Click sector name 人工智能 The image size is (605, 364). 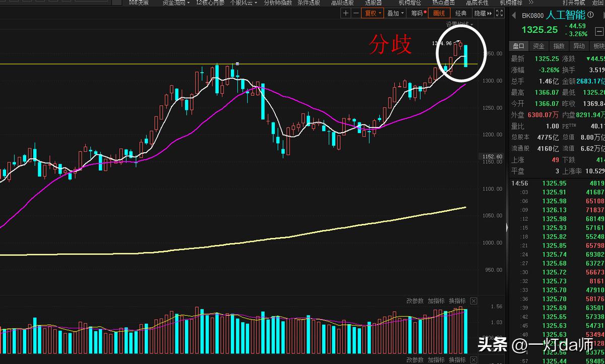pyautogui.click(x=566, y=15)
